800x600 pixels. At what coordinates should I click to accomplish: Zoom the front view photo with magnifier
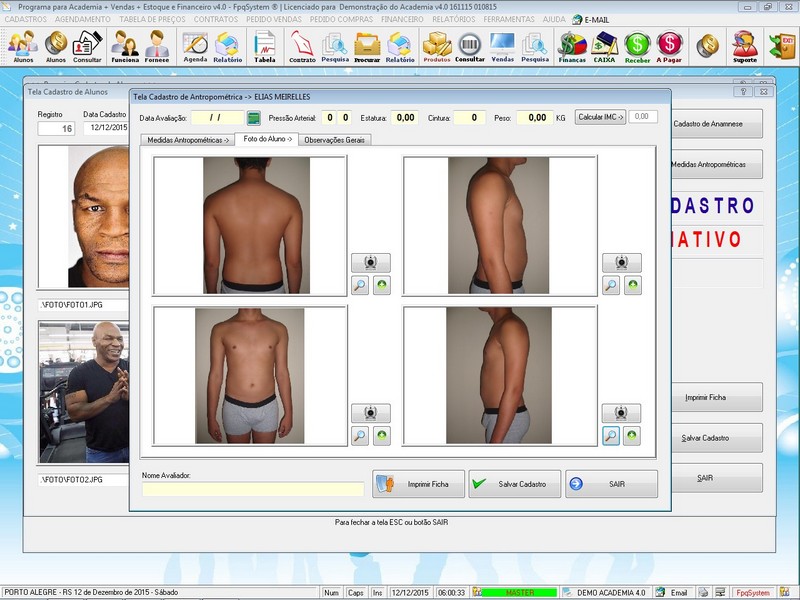[x=360, y=436]
